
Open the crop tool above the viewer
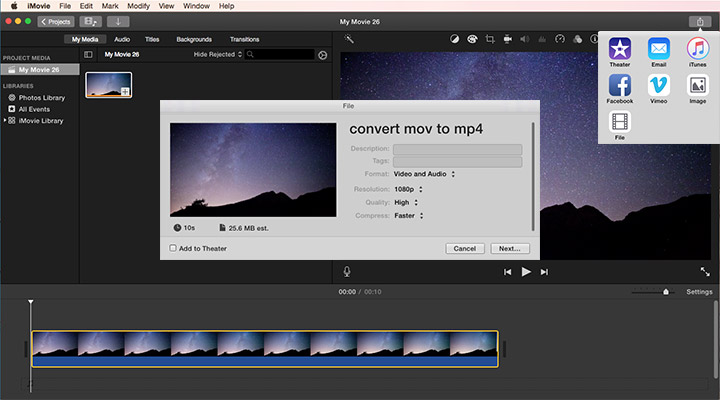[x=490, y=39]
